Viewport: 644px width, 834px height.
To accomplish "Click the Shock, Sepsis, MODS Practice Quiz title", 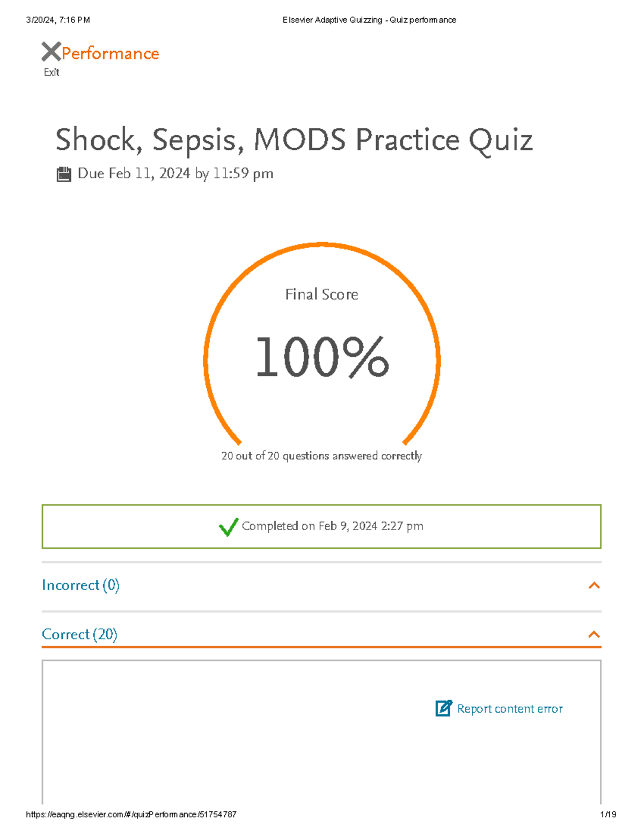I will click(294, 140).
